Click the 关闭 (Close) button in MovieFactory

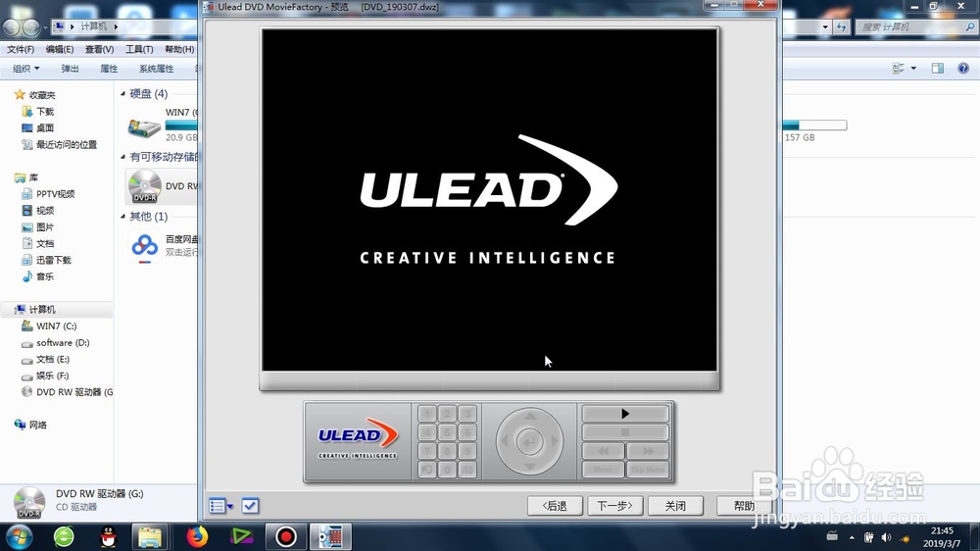[675, 505]
